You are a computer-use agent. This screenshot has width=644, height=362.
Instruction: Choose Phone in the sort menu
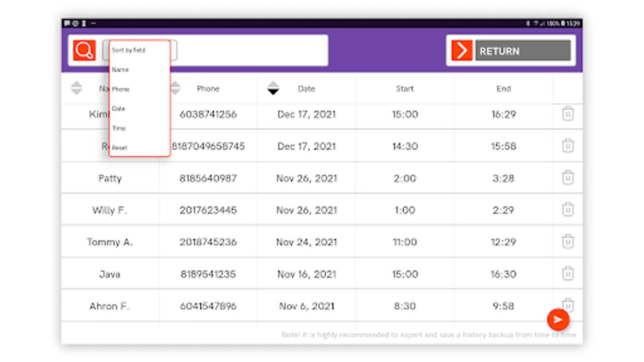(x=121, y=89)
